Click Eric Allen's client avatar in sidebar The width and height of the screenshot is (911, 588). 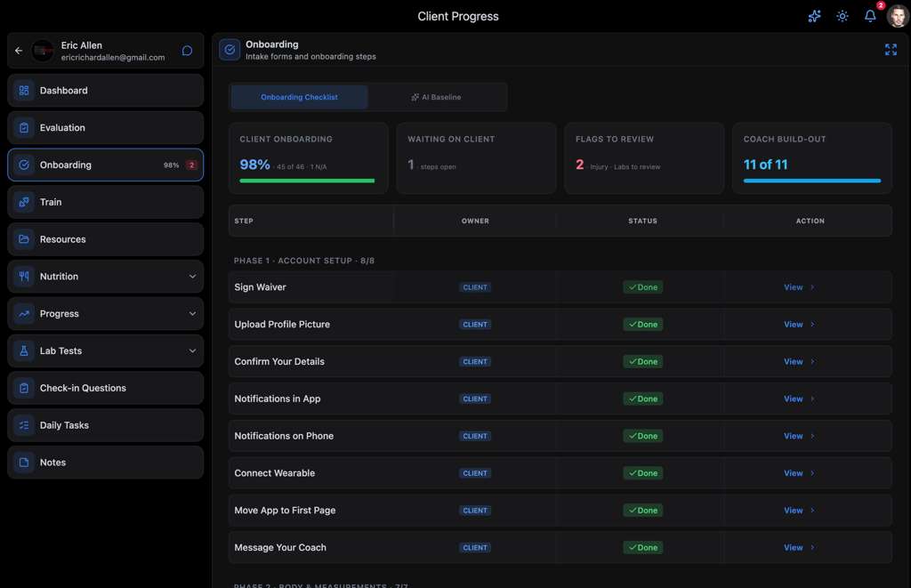(43, 51)
